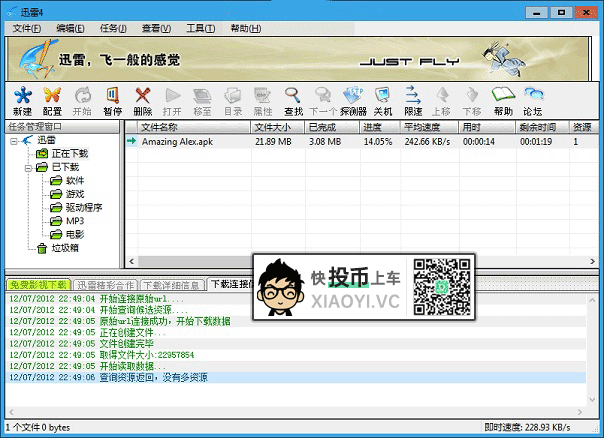Viewport: 604px width, 438px height.
Task: Collapse the 已下载 folder tree node
Action: [28, 168]
